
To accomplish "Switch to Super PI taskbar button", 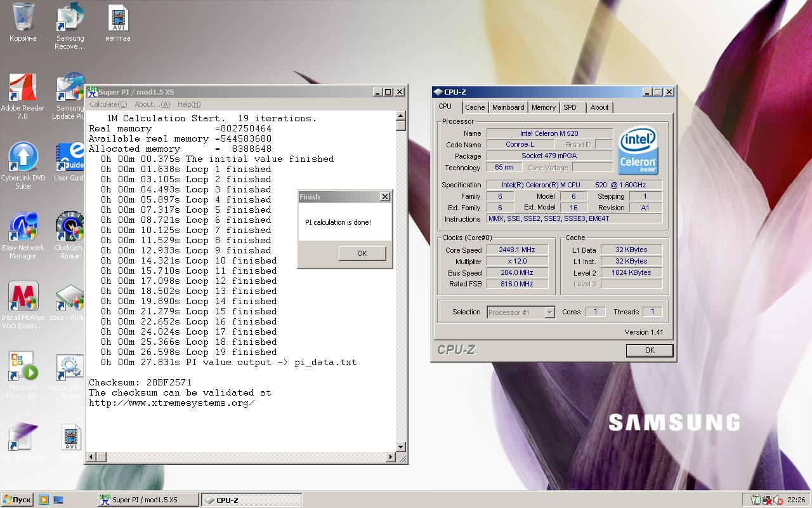I will point(148,500).
